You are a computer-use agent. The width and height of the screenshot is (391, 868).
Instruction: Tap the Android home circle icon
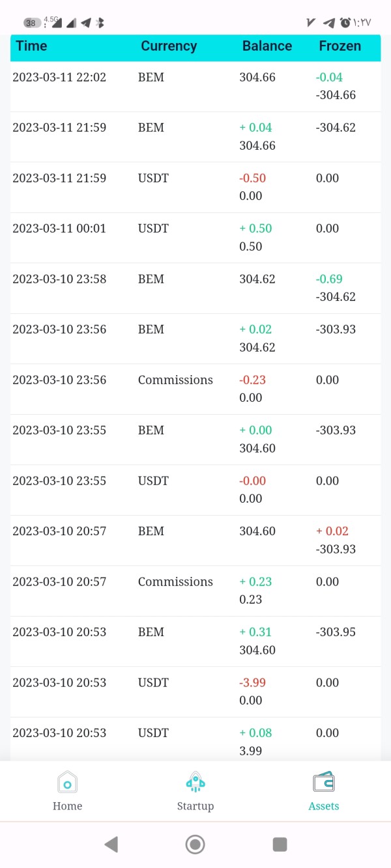195,845
